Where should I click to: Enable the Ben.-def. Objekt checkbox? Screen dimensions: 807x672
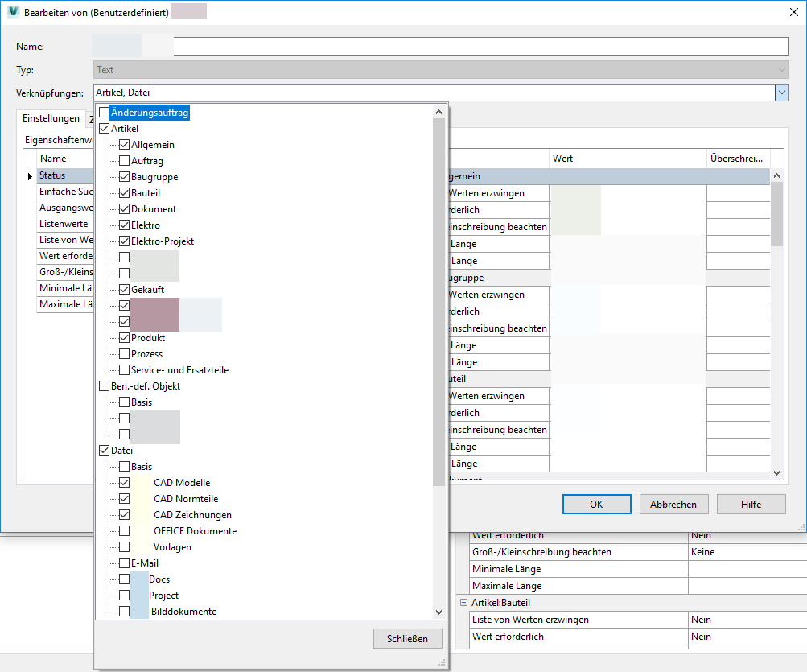[x=105, y=385]
